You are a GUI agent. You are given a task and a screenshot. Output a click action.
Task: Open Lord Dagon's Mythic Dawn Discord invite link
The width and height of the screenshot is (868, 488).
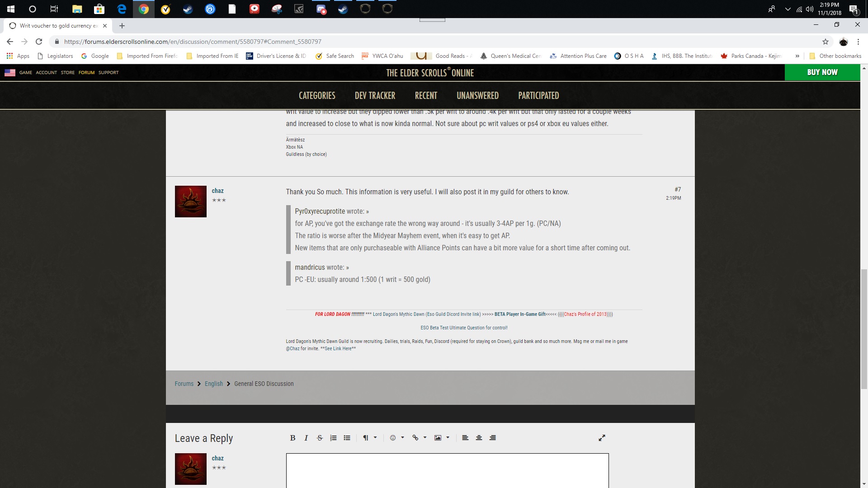[426, 314]
